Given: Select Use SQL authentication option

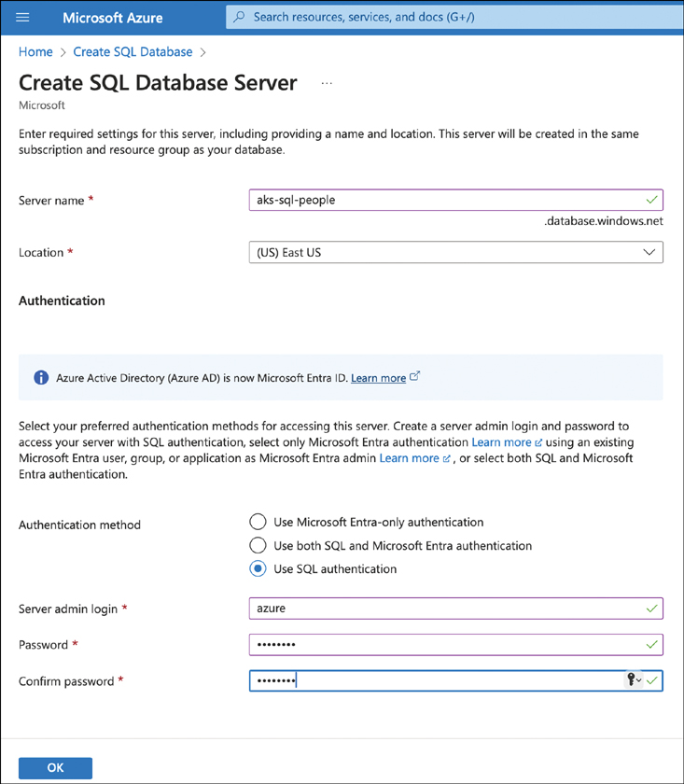Looking at the screenshot, I should 258,569.
